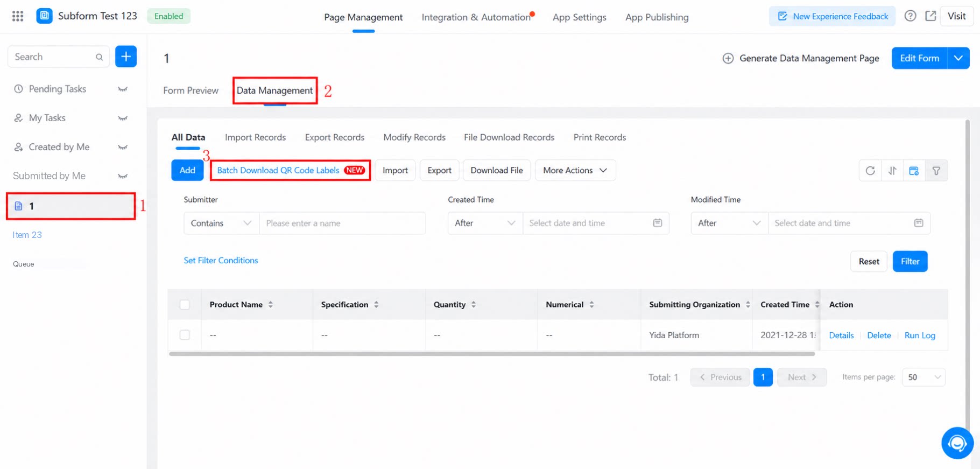Open the app launcher grid icon
Image resolution: width=980 pixels, height=469 pixels.
18,16
